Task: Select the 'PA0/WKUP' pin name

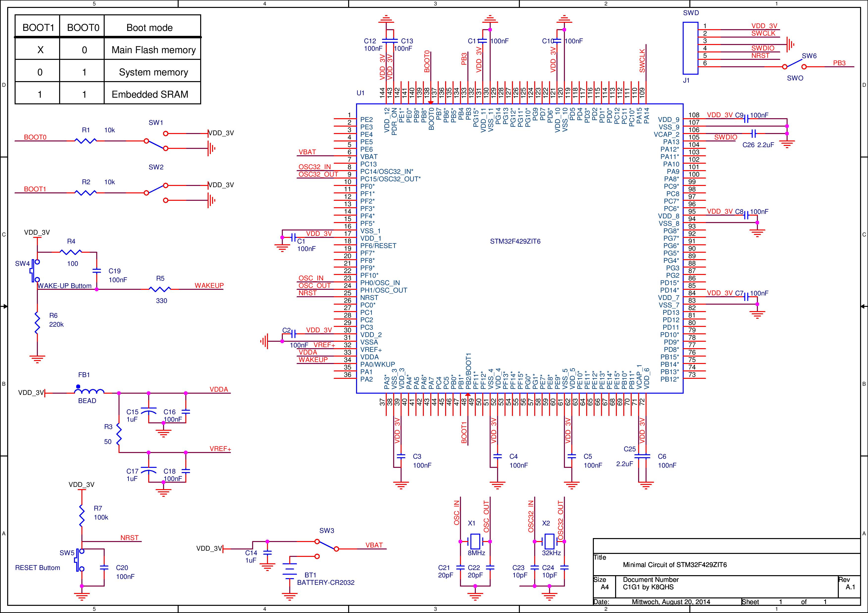Action: [x=378, y=364]
